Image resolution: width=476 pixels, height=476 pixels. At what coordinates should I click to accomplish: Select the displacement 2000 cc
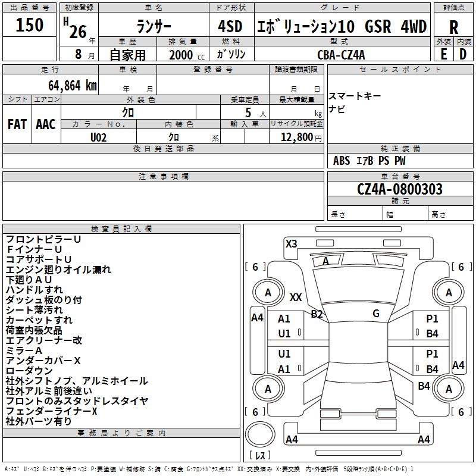pos(187,55)
